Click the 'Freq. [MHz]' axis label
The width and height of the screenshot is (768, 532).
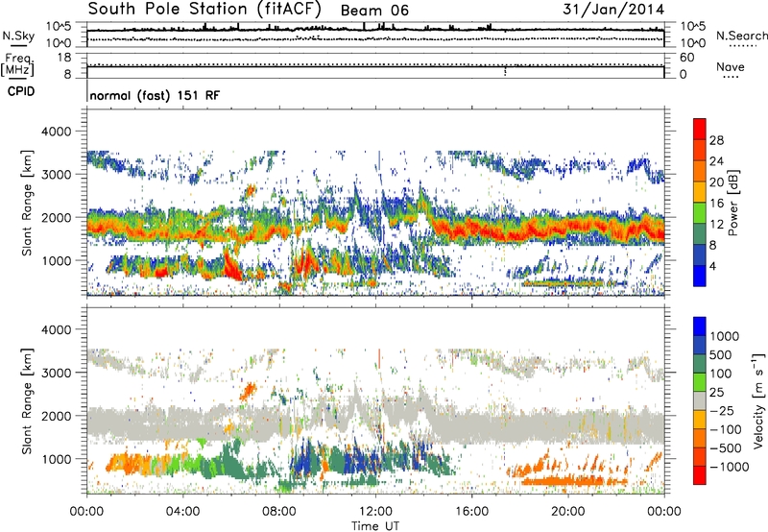point(17,64)
